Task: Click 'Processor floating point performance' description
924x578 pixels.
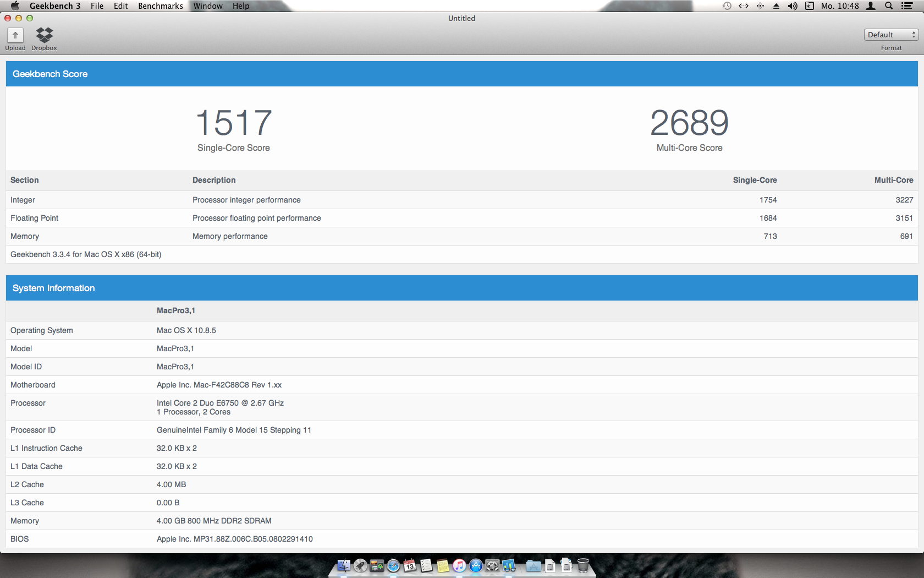Action: click(257, 218)
